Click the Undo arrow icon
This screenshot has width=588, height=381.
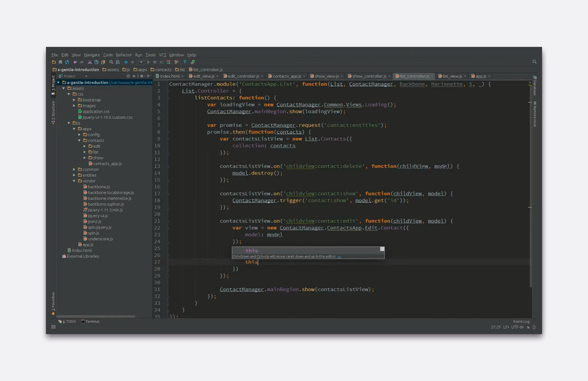(x=75, y=62)
